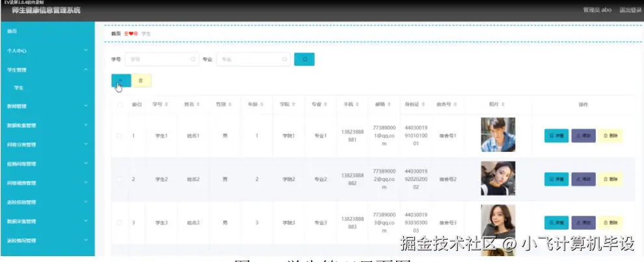The width and height of the screenshot is (644, 262).
Task: Click ID number 440300199303030003 cell
Action: click(x=416, y=223)
